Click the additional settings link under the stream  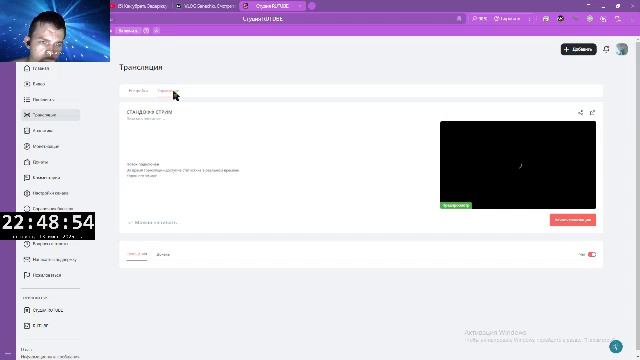coord(153,222)
